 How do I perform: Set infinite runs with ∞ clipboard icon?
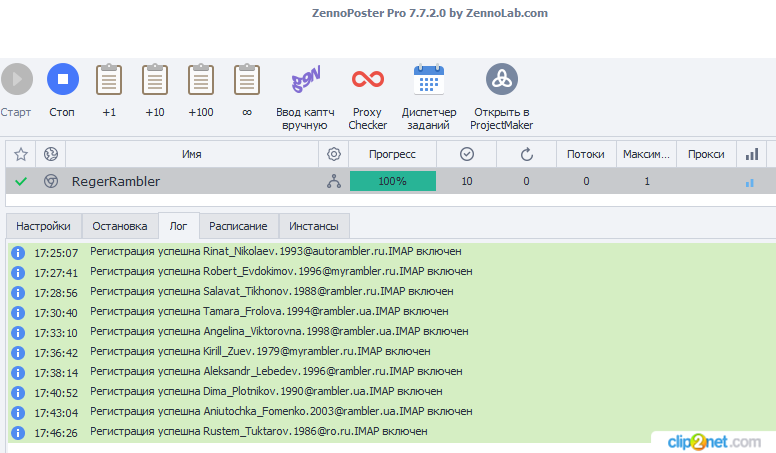[247, 79]
